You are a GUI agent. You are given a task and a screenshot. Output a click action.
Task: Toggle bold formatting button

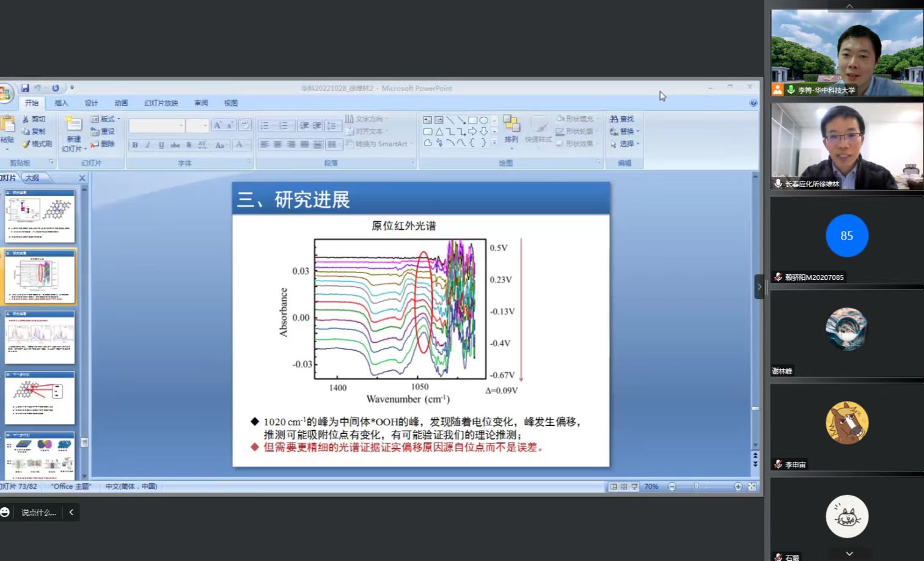pyautogui.click(x=135, y=145)
